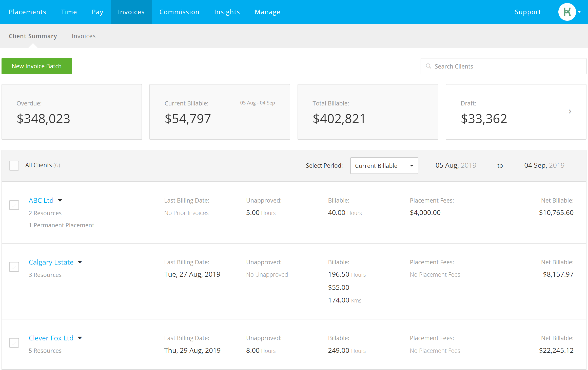Open the Pay menu
Screen dimensions: 588x370
click(97, 12)
